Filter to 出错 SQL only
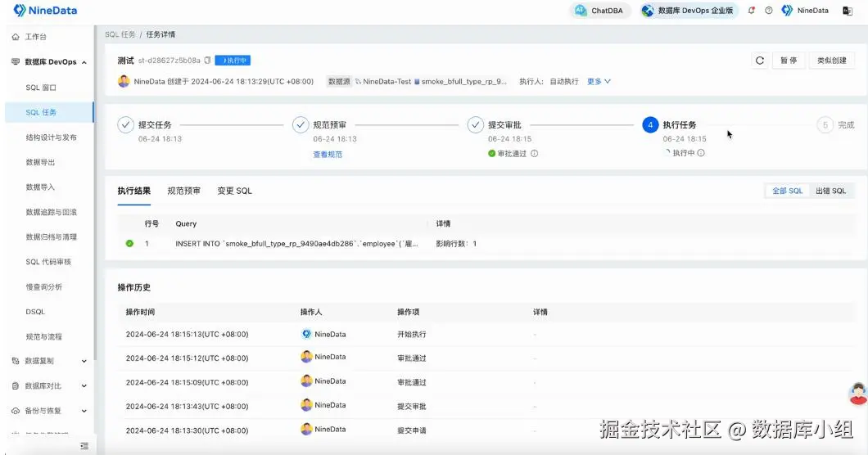The width and height of the screenshot is (868, 455). tap(830, 191)
